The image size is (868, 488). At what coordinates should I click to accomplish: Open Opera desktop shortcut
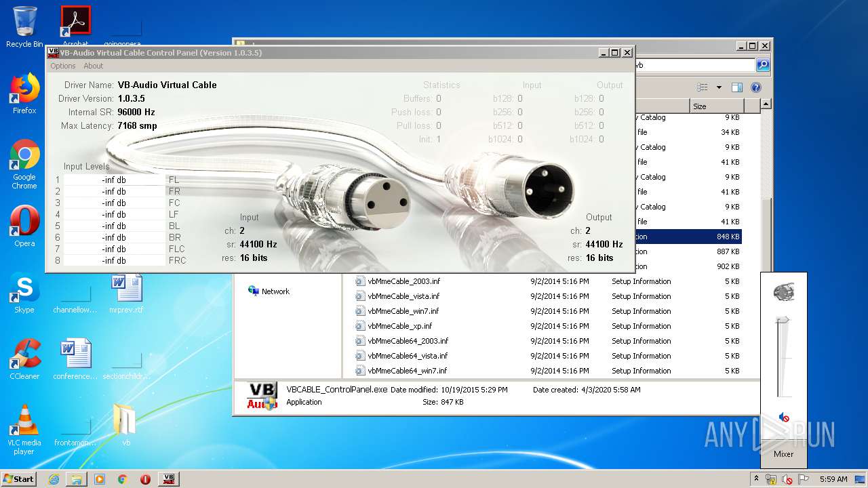point(24,226)
